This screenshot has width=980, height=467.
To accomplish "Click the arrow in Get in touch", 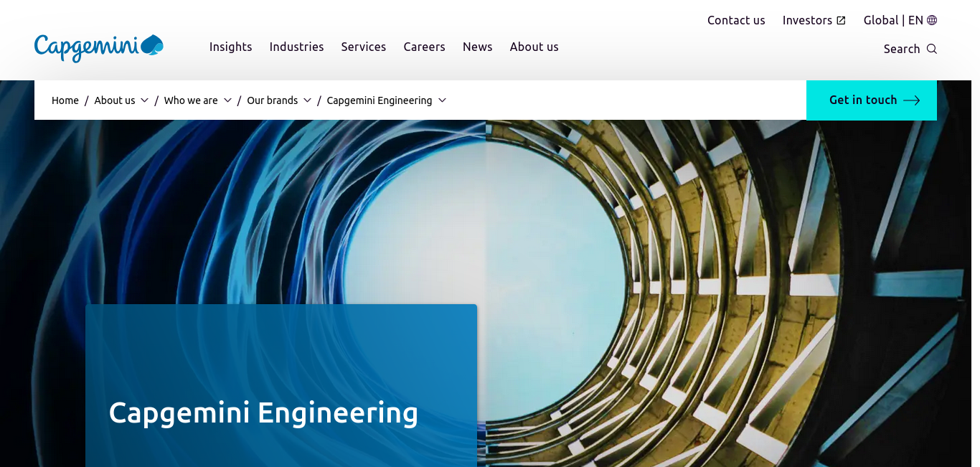I will pos(911,100).
